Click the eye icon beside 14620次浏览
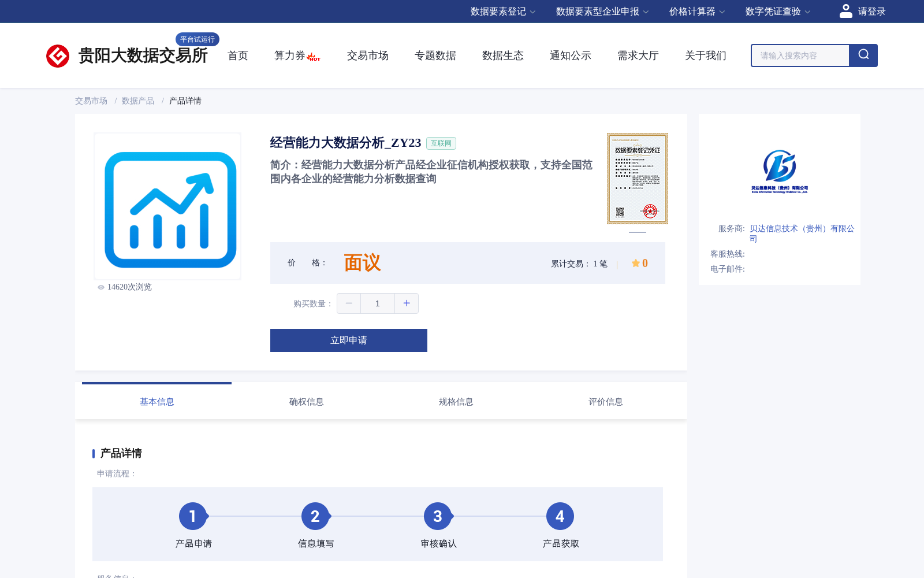This screenshot has width=924, height=578. coord(101,287)
